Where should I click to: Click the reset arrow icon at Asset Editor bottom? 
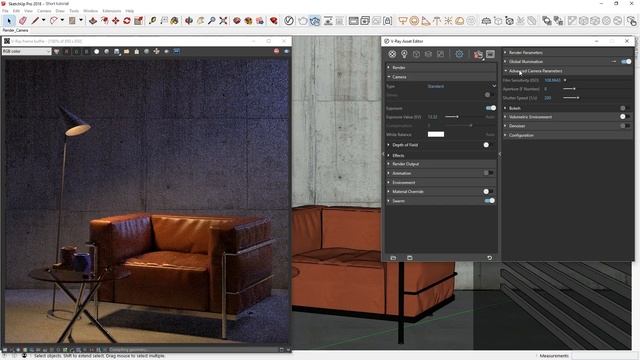click(x=489, y=258)
